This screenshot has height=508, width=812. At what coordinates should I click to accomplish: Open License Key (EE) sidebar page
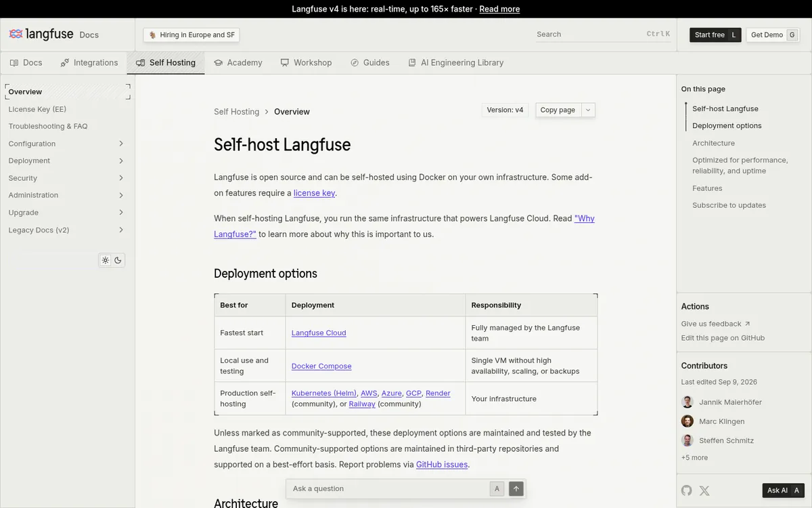pos(37,109)
